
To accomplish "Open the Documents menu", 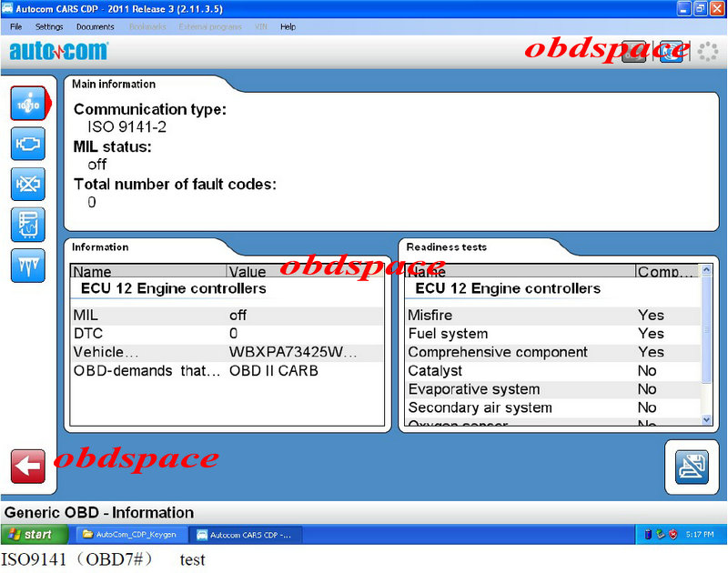I will click(96, 27).
